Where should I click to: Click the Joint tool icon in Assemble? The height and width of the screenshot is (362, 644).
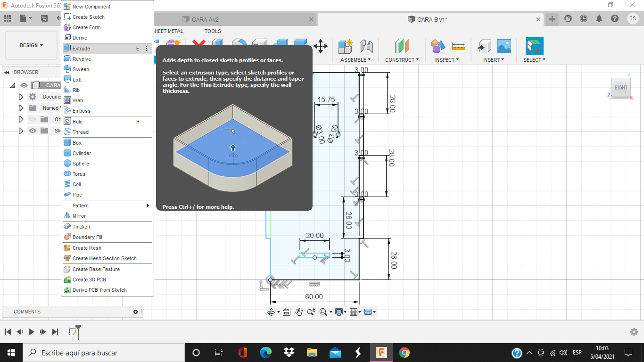point(366,46)
